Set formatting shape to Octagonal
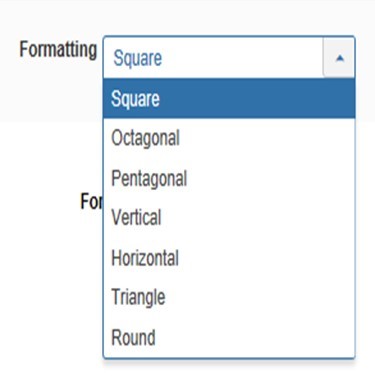 [x=229, y=138]
